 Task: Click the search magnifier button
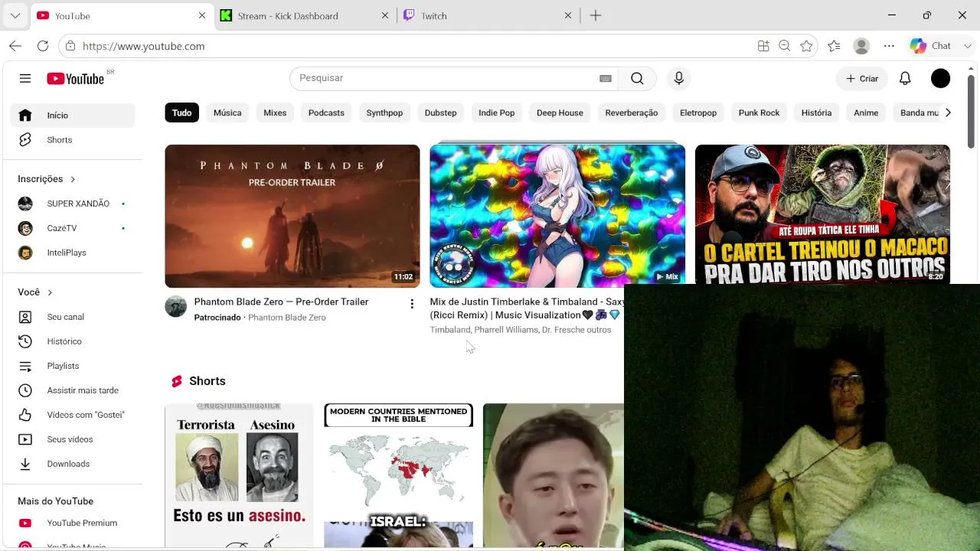[x=637, y=78]
